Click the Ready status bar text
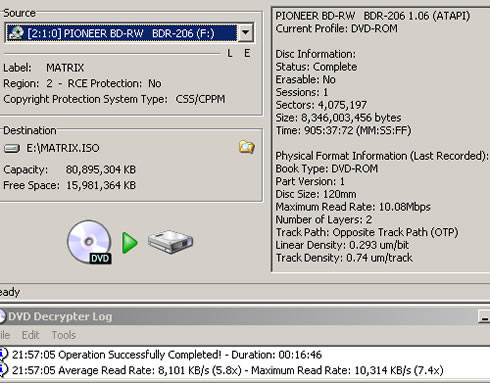Viewport: 490px width, 383px height. (x=10, y=292)
